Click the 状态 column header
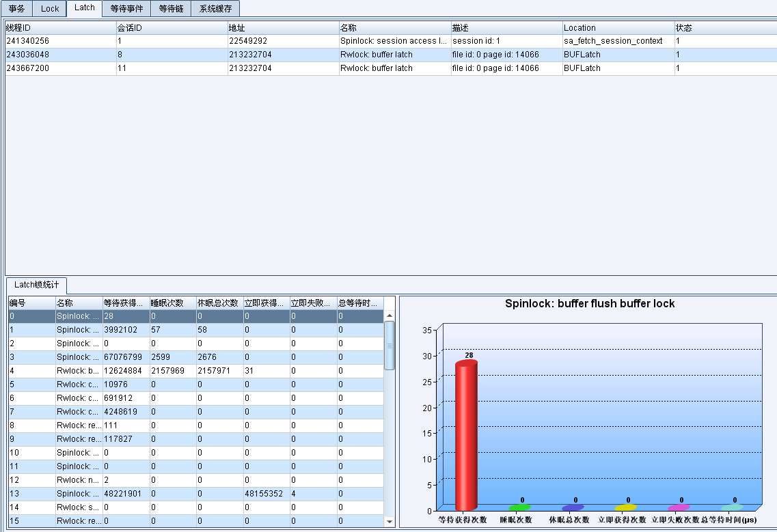Image resolution: width=777 pixels, height=532 pixels. tap(724, 28)
